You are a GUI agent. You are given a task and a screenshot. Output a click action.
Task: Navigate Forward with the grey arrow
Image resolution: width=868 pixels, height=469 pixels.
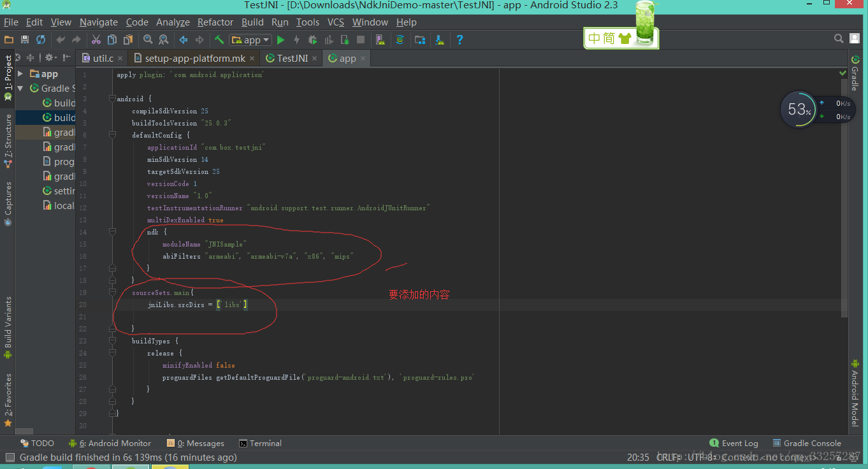coord(199,40)
